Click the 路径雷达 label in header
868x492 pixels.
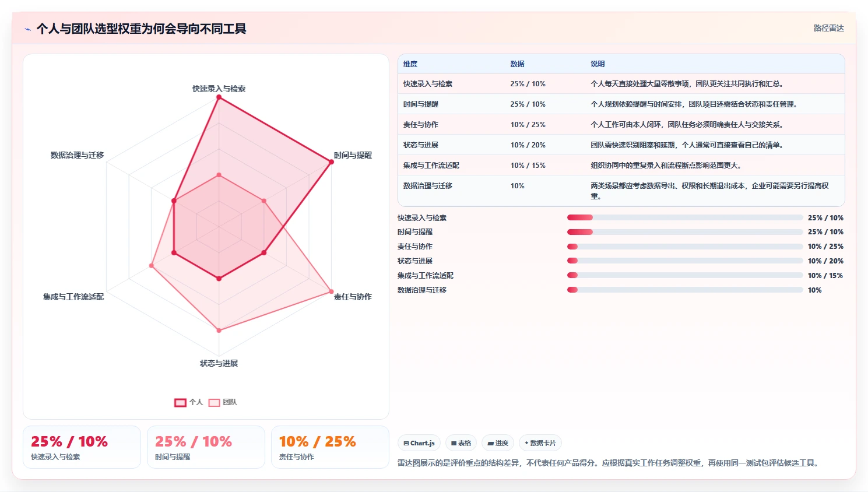tap(828, 28)
